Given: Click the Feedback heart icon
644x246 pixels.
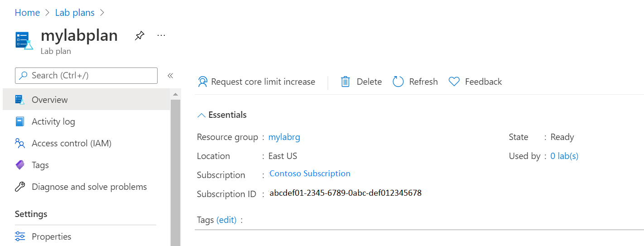Looking at the screenshot, I should 454,82.
